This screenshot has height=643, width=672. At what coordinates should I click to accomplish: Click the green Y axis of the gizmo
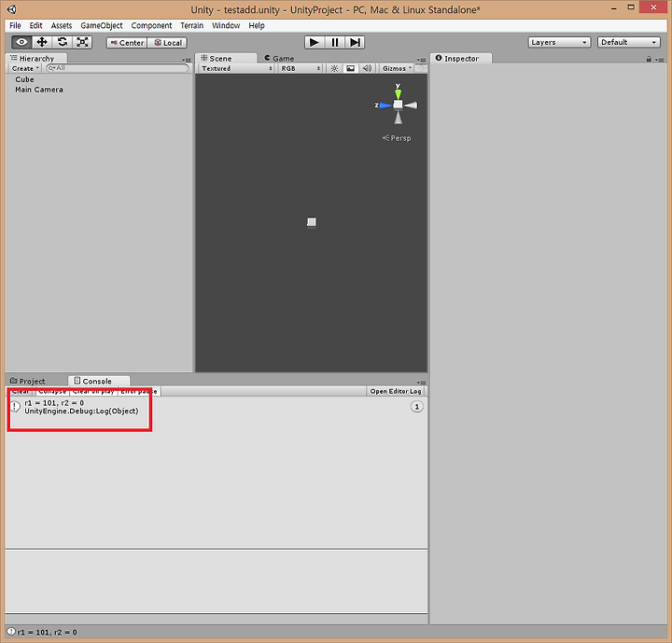pyautogui.click(x=399, y=93)
